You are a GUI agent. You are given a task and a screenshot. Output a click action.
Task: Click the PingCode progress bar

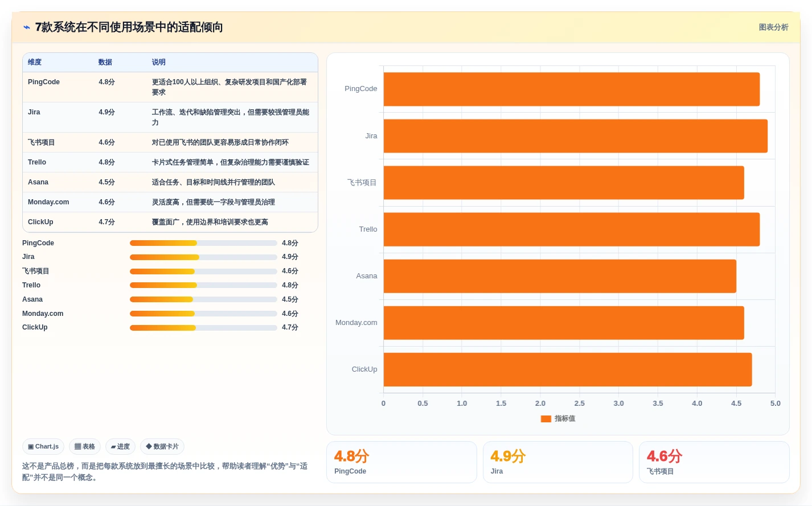point(203,243)
